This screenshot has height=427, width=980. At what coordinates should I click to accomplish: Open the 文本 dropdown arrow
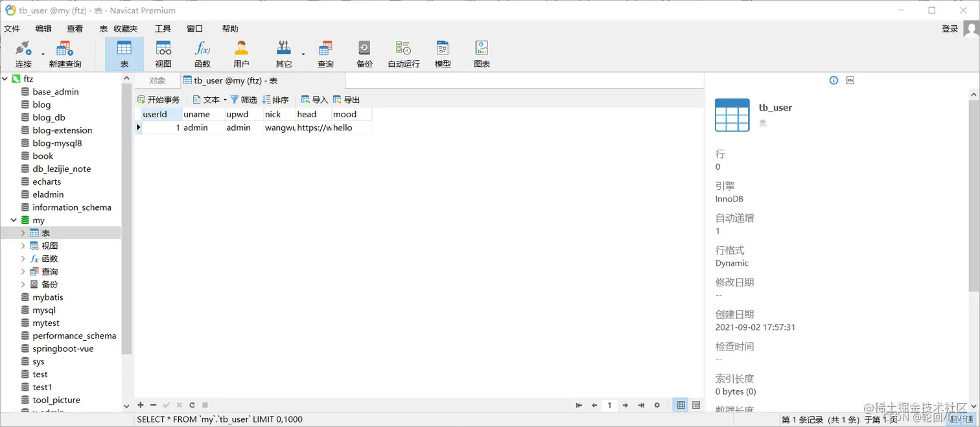225,100
